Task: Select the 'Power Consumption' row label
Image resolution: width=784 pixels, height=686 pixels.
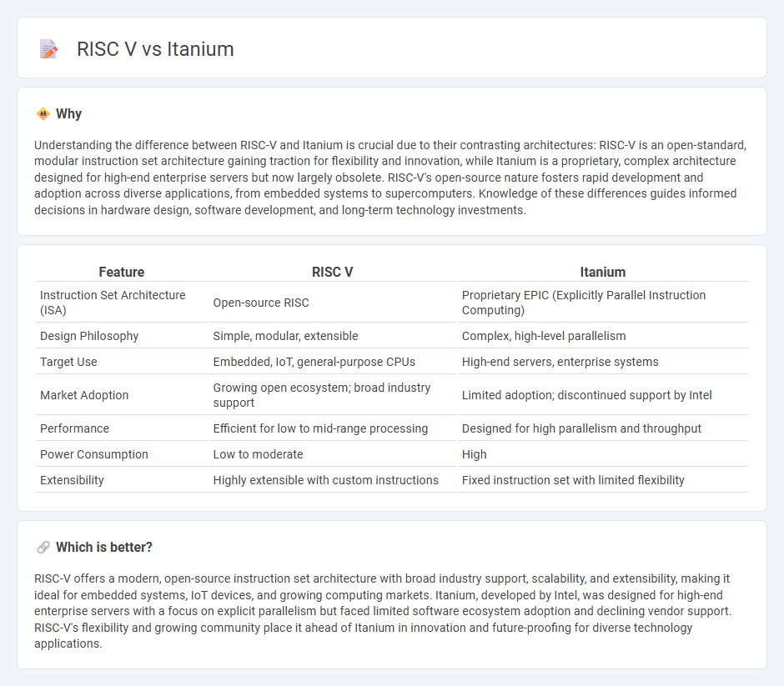Action: [x=94, y=454]
